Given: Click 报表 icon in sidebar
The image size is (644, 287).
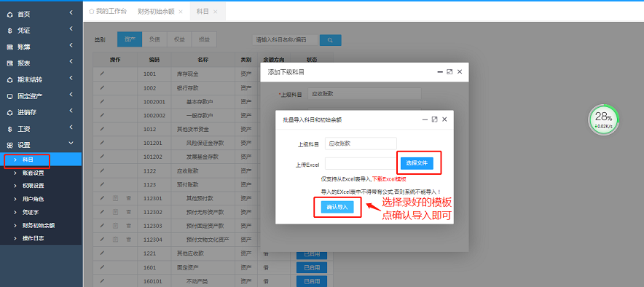Looking at the screenshot, I should pyautogui.click(x=10, y=63).
